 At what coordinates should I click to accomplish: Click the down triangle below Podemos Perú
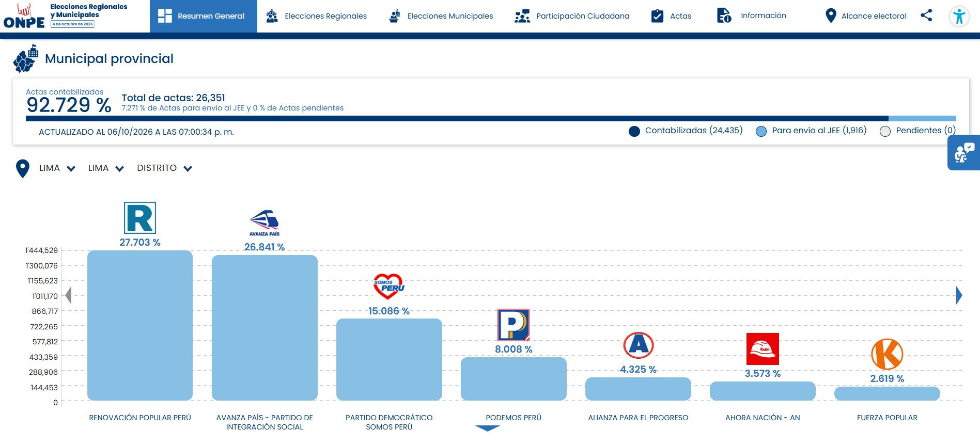[x=487, y=428]
